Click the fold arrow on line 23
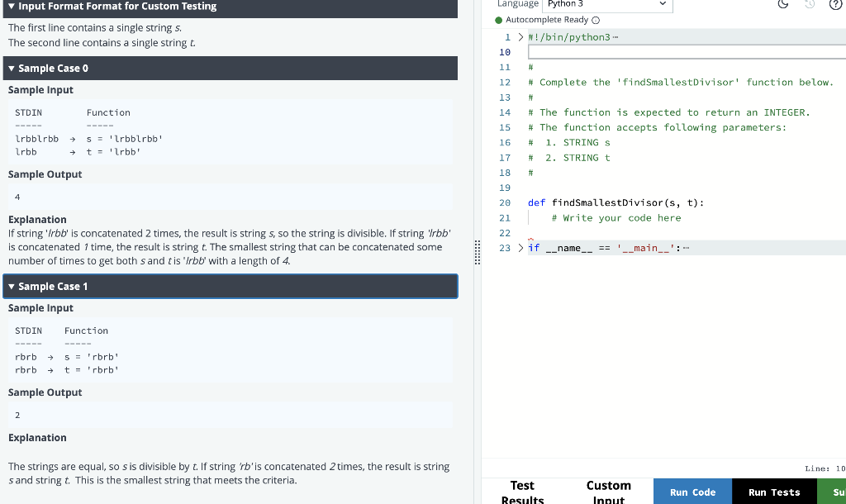The image size is (846, 504). 519,247
